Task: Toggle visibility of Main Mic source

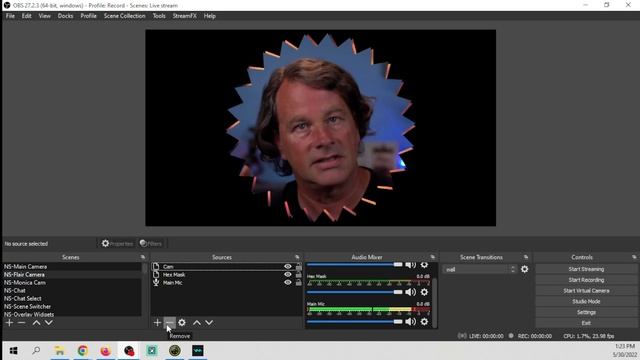Action: (288, 282)
